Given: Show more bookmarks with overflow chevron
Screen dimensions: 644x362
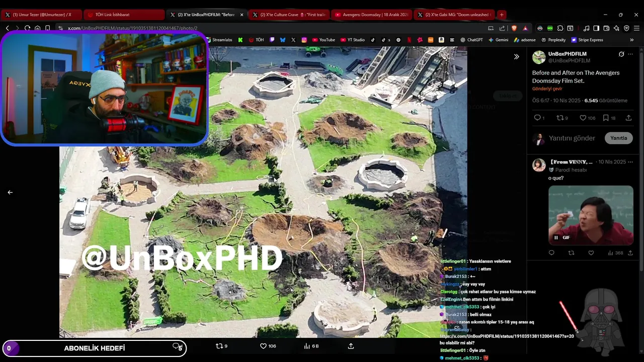Looking at the screenshot, I should click(631, 40).
